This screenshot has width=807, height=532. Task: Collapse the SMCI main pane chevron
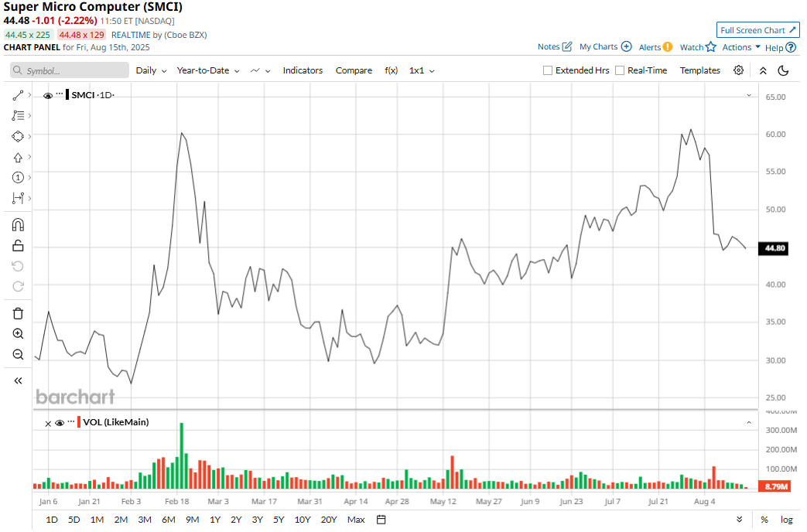click(x=749, y=95)
